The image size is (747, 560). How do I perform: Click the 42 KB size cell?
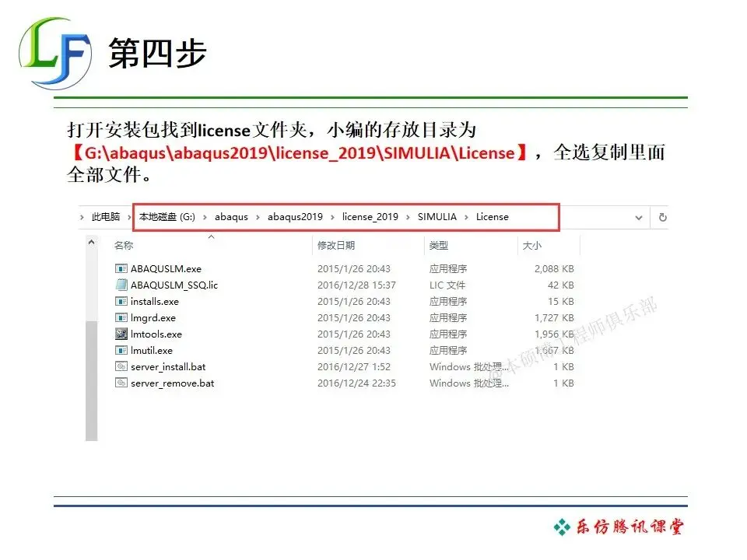561,285
